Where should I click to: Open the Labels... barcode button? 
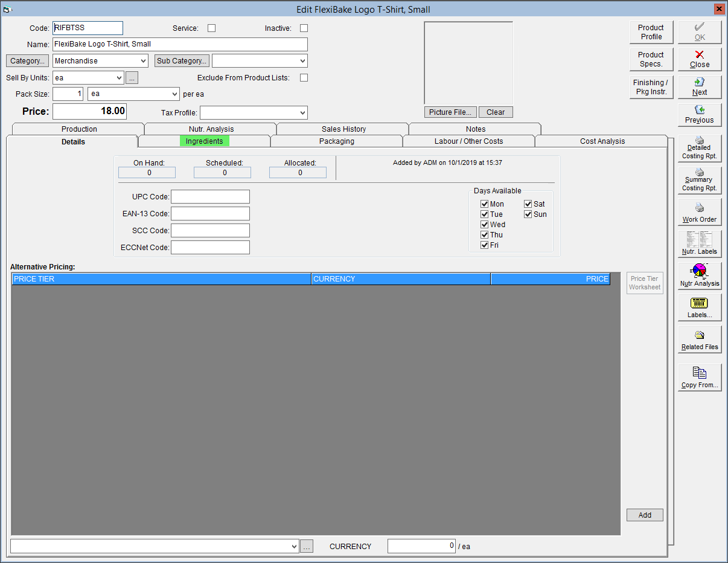700,308
